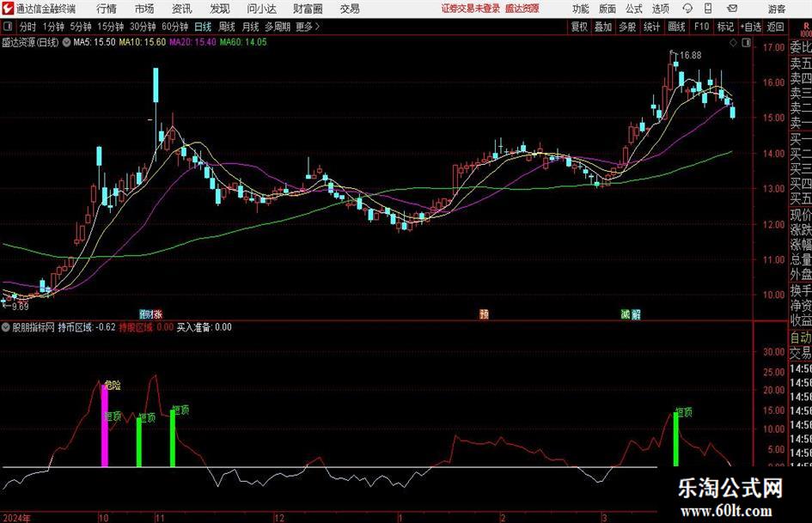This screenshot has height=523, width=812.
Task: Switch to the 分时 chart period
Action: point(27,27)
